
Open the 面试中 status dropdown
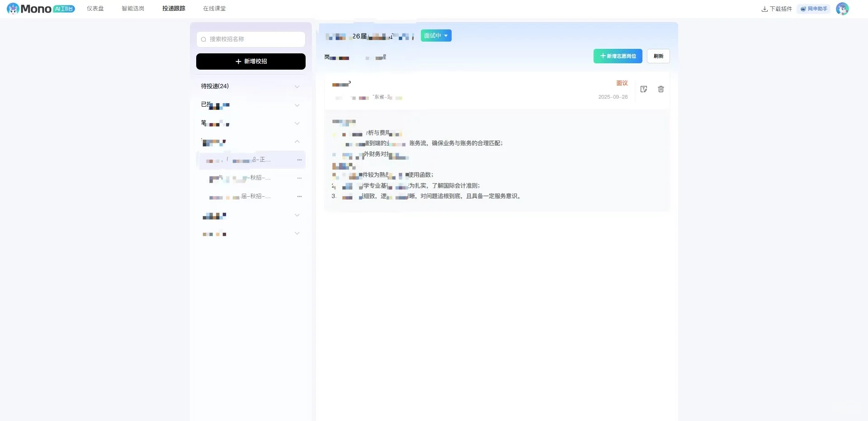[436, 36]
